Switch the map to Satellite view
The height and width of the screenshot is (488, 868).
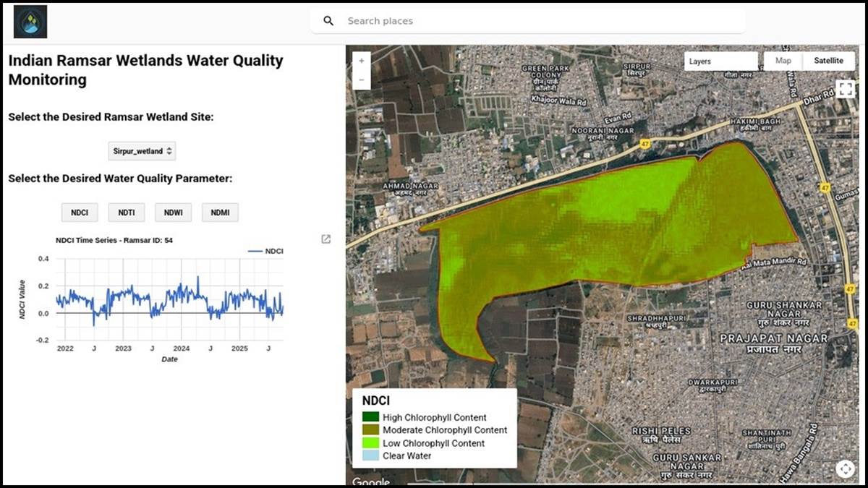click(828, 61)
